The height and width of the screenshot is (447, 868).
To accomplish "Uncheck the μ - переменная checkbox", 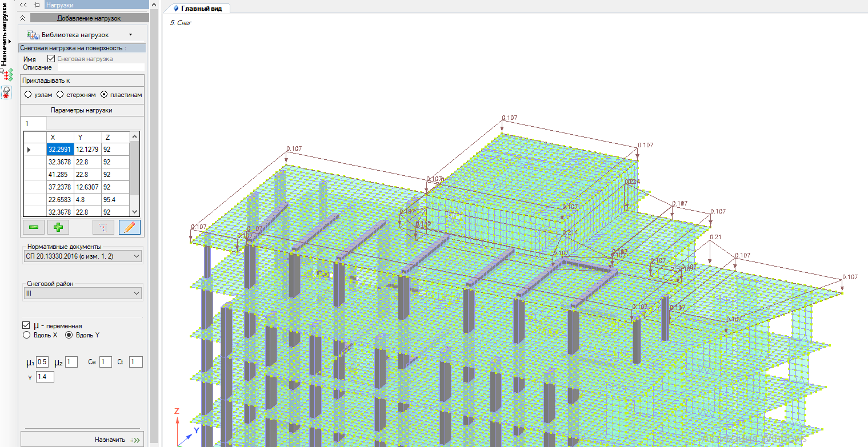I will coord(26,325).
